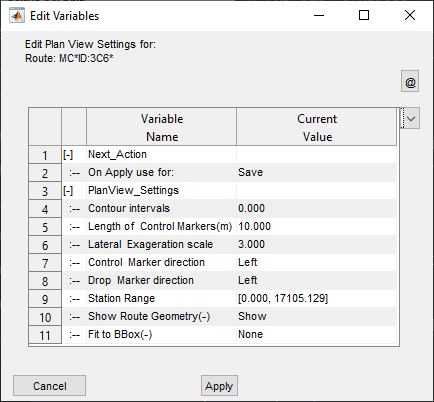This screenshot has width=434, height=402.
Task: Click 'Length of Control Markers(m)' name cell
Action: pyautogui.click(x=161, y=226)
